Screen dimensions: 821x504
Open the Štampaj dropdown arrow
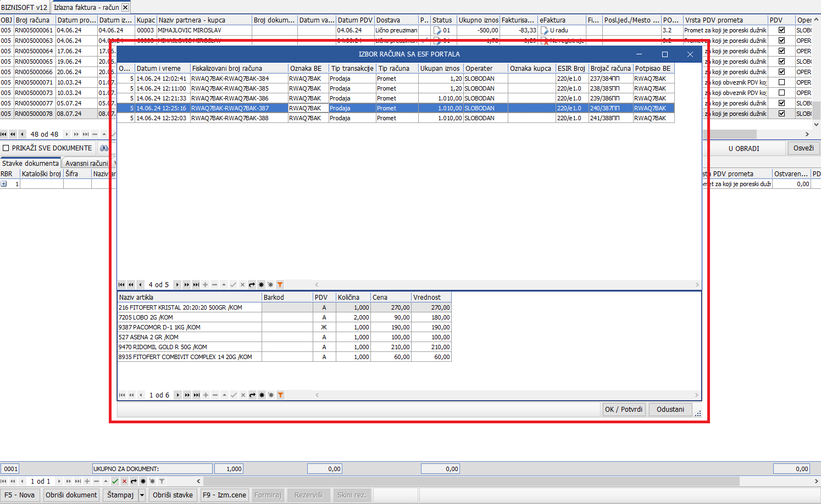(142, 495)
